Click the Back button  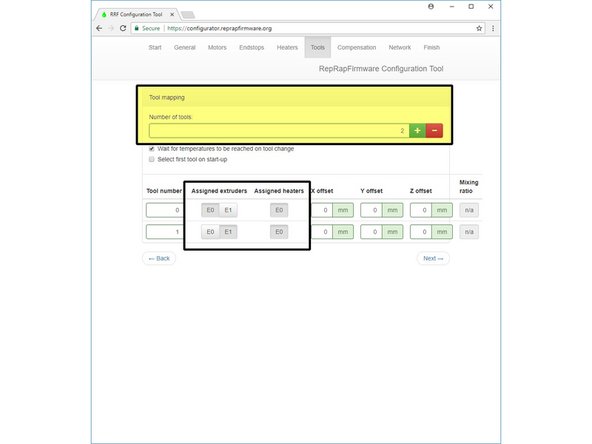click(x=159, y=259)
